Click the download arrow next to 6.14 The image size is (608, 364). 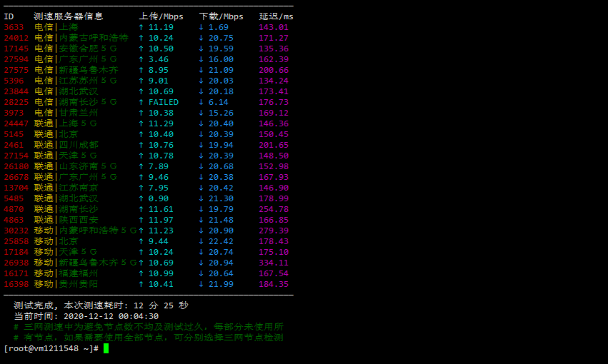pos(201,102)
